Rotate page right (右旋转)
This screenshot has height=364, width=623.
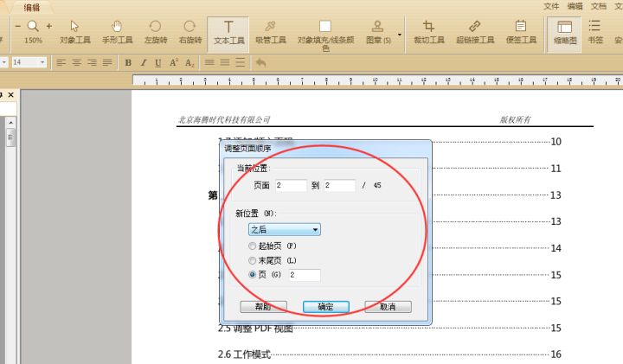tap(190, 32)
